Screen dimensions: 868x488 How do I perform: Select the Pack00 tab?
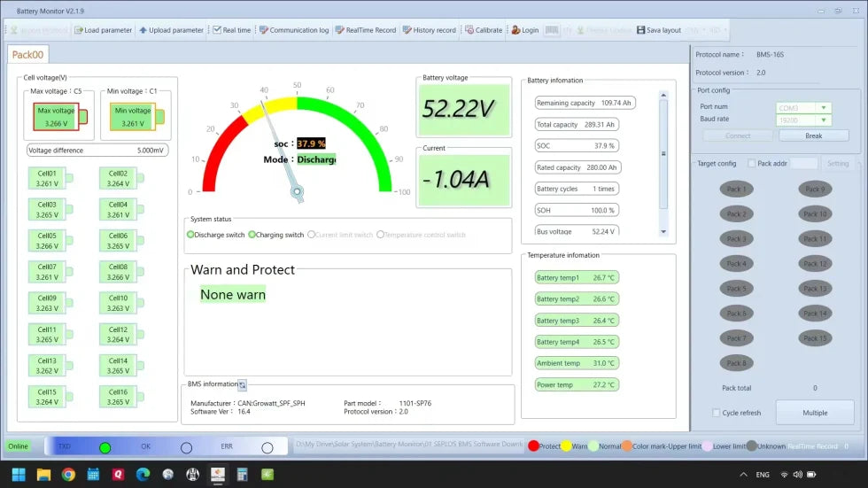pyautogui.click(x=27, y=55)
